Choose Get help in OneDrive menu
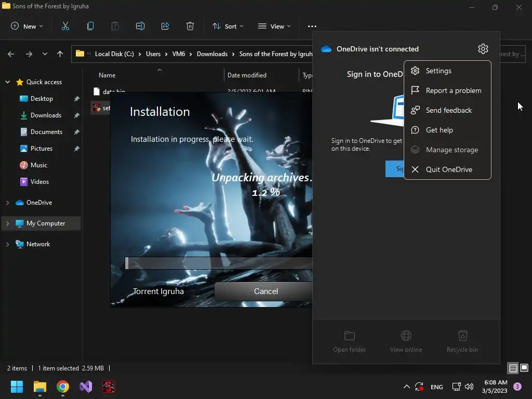The height and width of the screenshot is (399, 532). [447, 130]
